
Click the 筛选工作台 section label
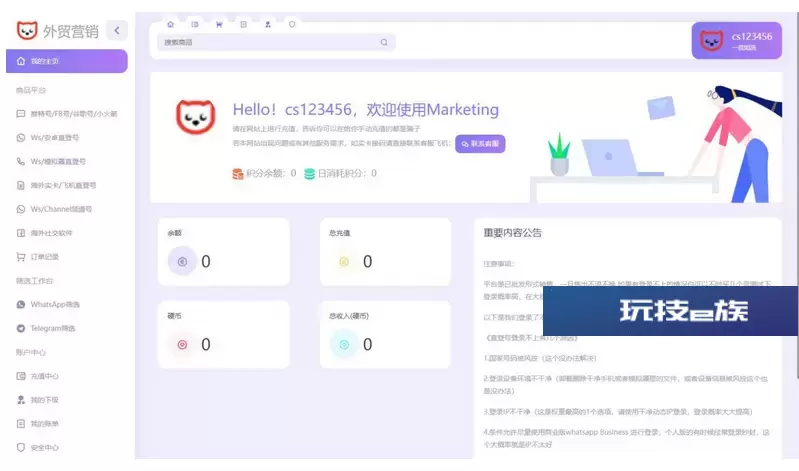[x=34, y=281]
